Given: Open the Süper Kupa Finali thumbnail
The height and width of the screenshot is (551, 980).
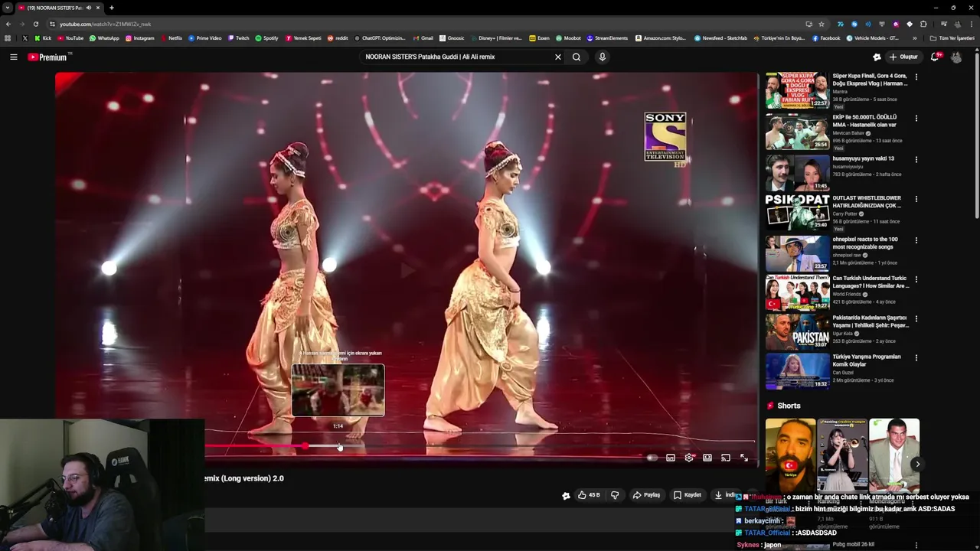Looking at the screenshot, I should [x=797, y=90].
